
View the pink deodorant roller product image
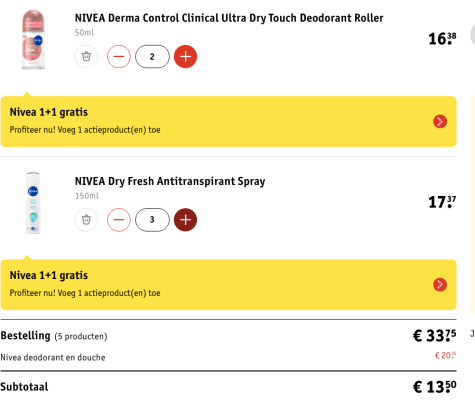coord(33,40)
